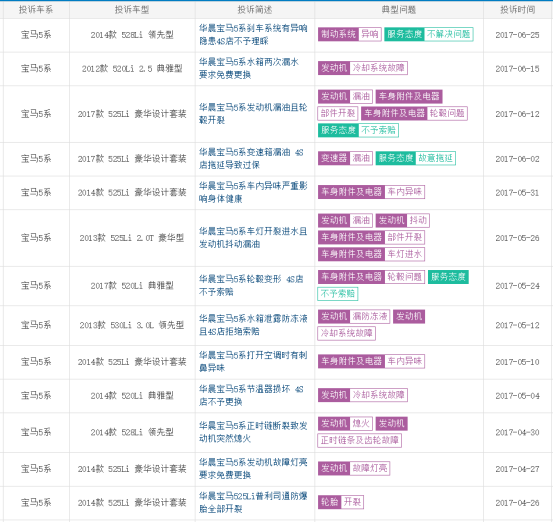Select the 故意拖延 service tag
The image size is (554, 522).
(x=435, y=158)
